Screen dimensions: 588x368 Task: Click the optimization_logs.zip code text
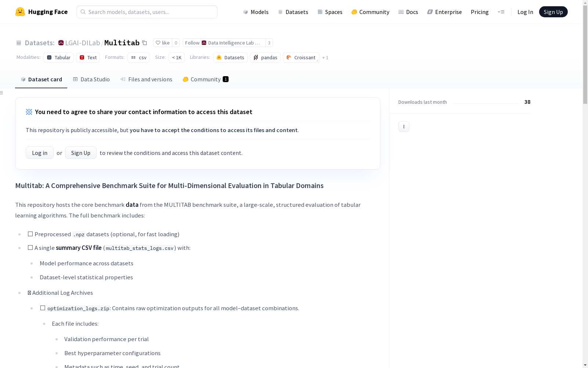tap(78, 308)
